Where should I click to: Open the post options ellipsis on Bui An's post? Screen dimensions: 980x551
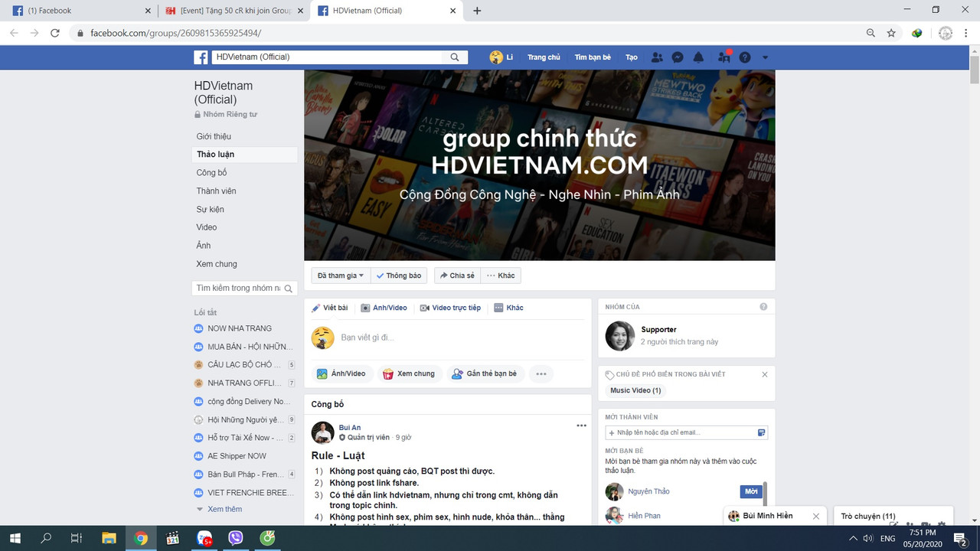coord(581,425)
